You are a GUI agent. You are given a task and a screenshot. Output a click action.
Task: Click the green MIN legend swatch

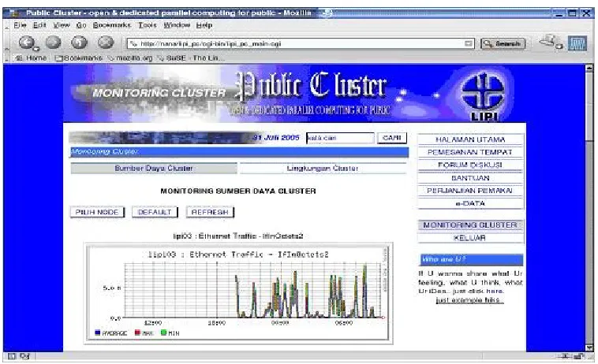pos(163,332)
